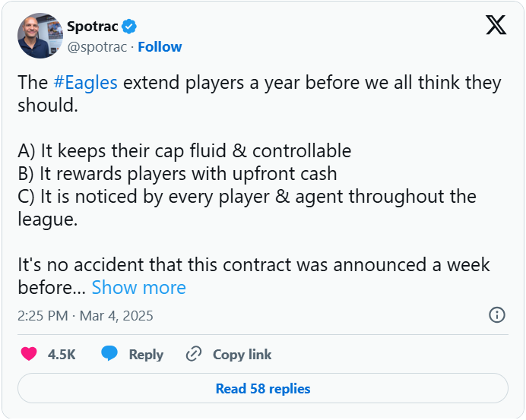Click the copy link chain icon

point(194,354)
